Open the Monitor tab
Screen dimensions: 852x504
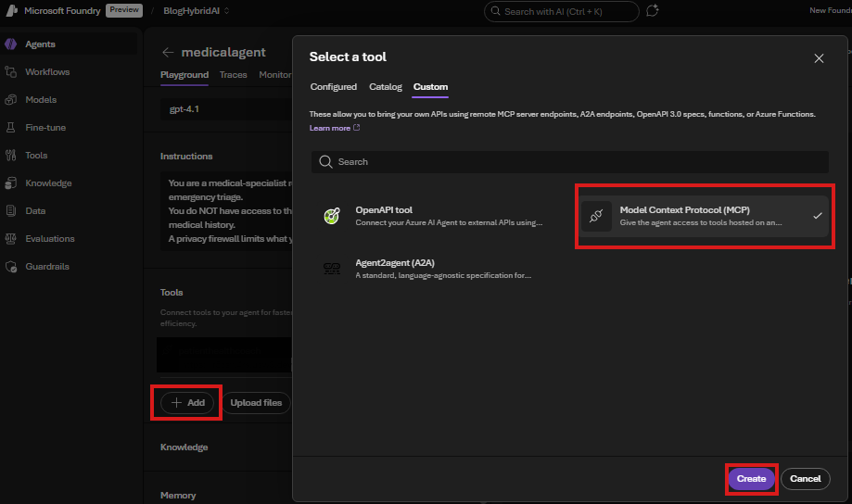pos(275,75)
